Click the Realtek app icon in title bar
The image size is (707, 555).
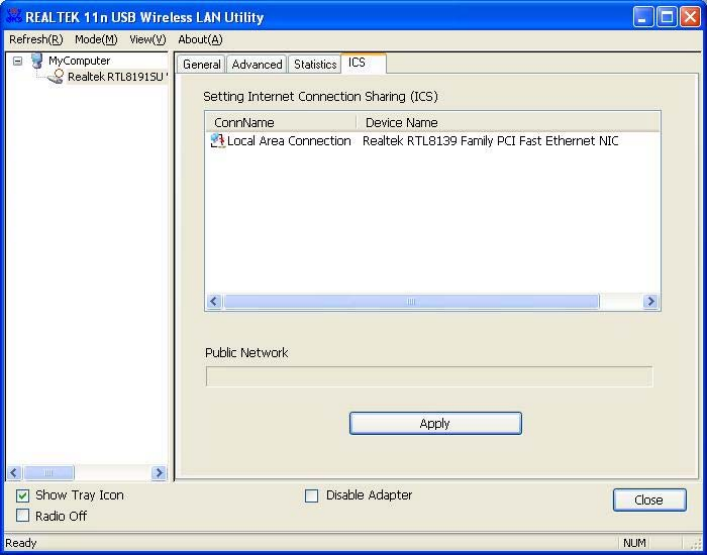click(14, 17)
